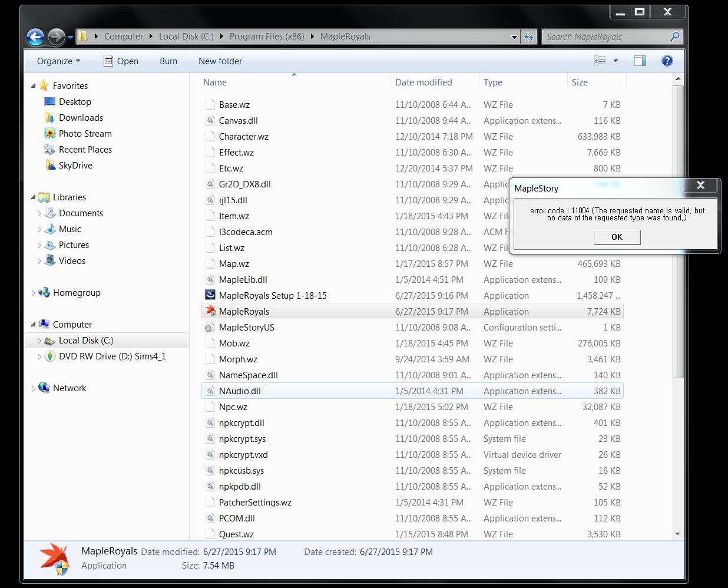Collapse the Favorites group
728x588 pixels.
[33, 86]
